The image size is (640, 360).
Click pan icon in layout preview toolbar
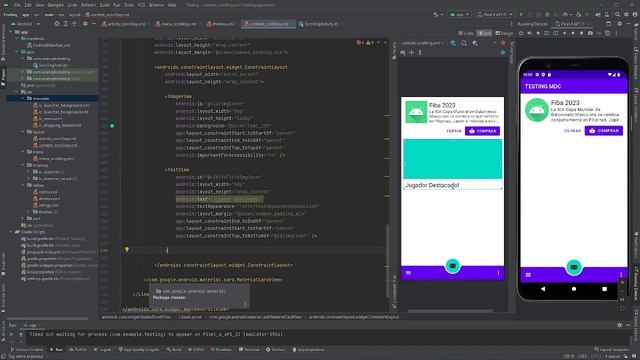click(x=411, y=52)
